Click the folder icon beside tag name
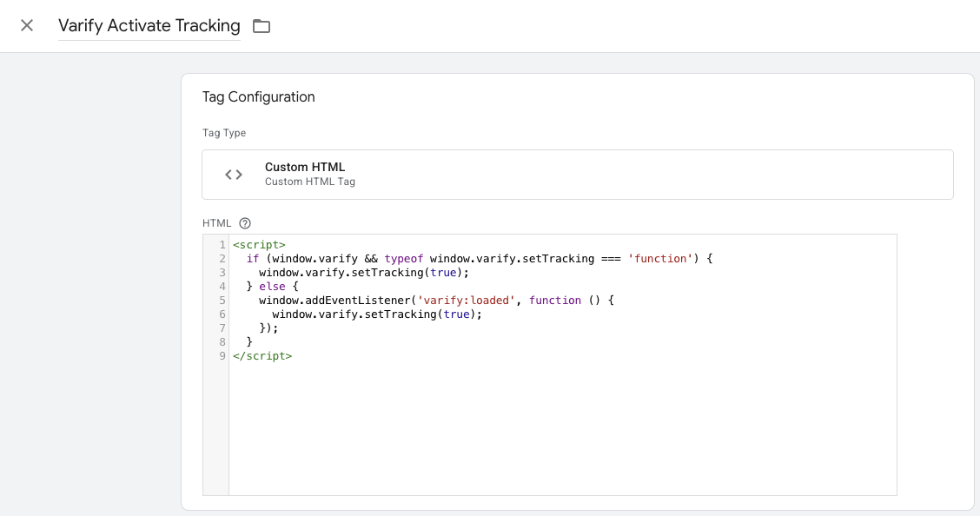Screen dimensions: 980x516 point(262,26)
